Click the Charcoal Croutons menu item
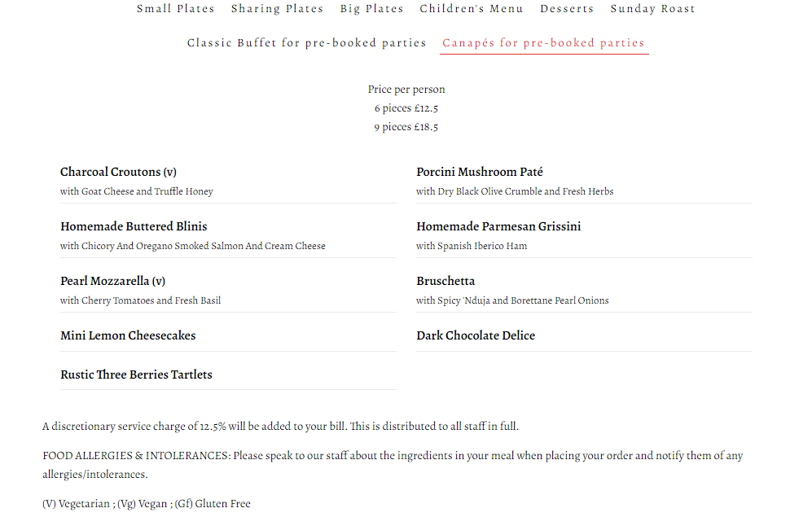Viewport: 812px width, 517px height. tap(118, 172)
